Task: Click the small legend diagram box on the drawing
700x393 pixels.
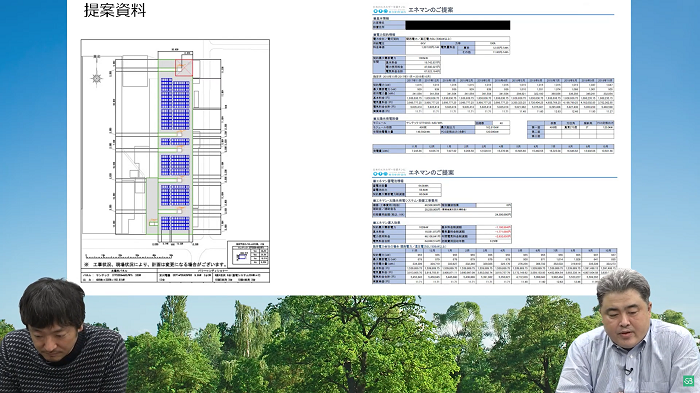Action: 242,255
